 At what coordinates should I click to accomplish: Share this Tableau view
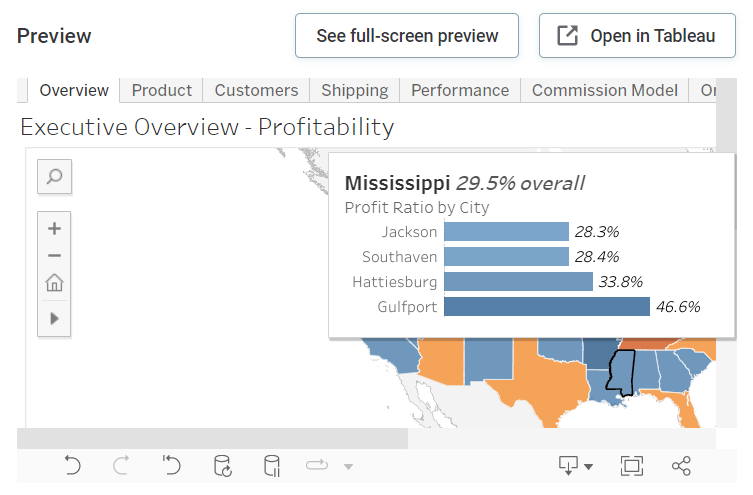681,465
